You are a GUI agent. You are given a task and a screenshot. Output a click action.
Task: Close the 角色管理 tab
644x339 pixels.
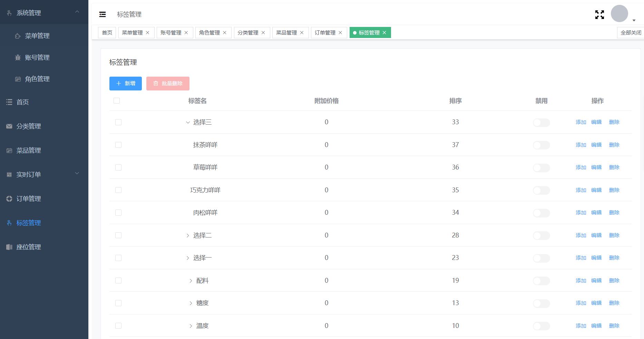225,32
